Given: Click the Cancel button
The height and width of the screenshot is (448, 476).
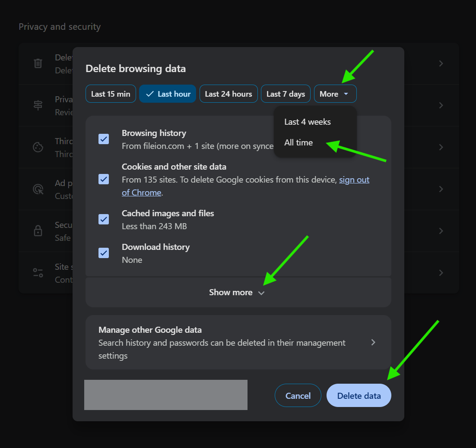Looking at the screenshot, I should pos(298,396).
